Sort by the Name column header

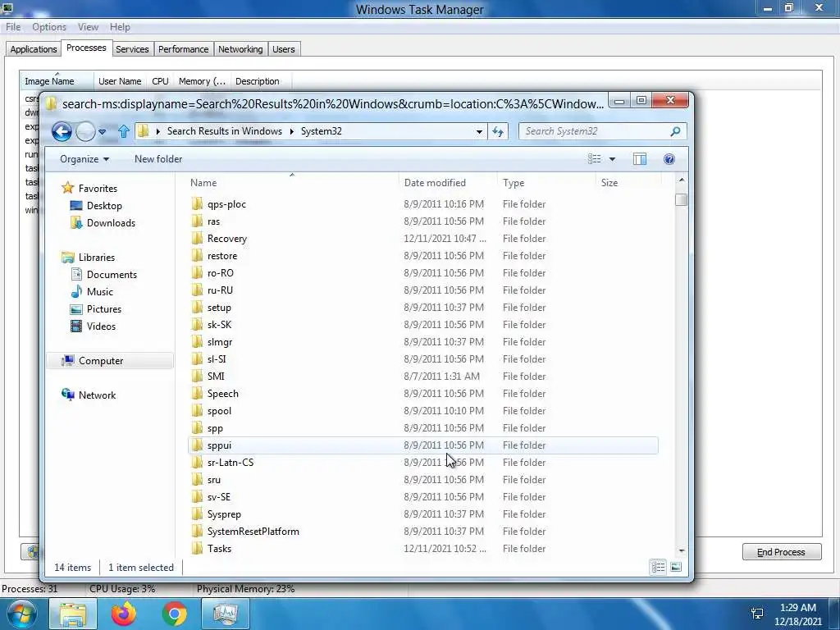click(x=292, y=183)
